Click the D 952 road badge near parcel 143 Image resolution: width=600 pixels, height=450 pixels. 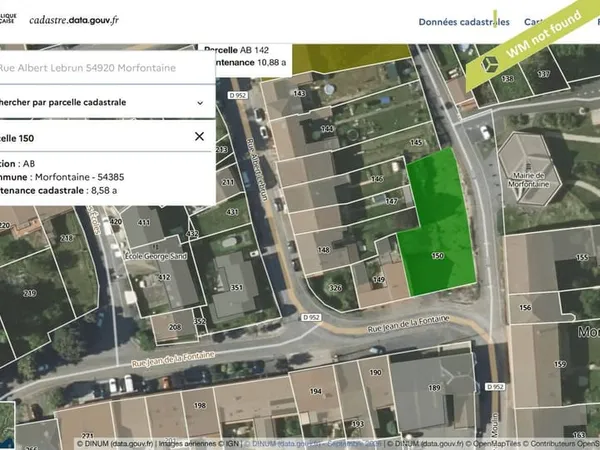[x=238, y=95]
